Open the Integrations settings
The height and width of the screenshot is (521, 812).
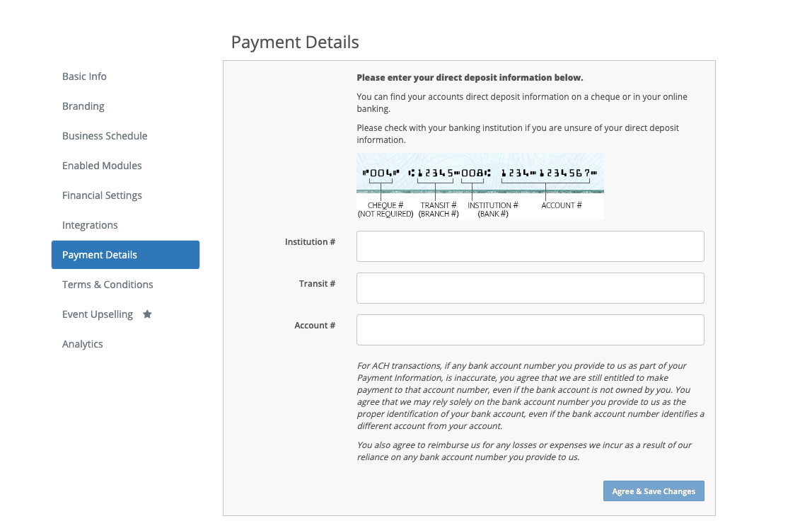(x=90, y=225)
